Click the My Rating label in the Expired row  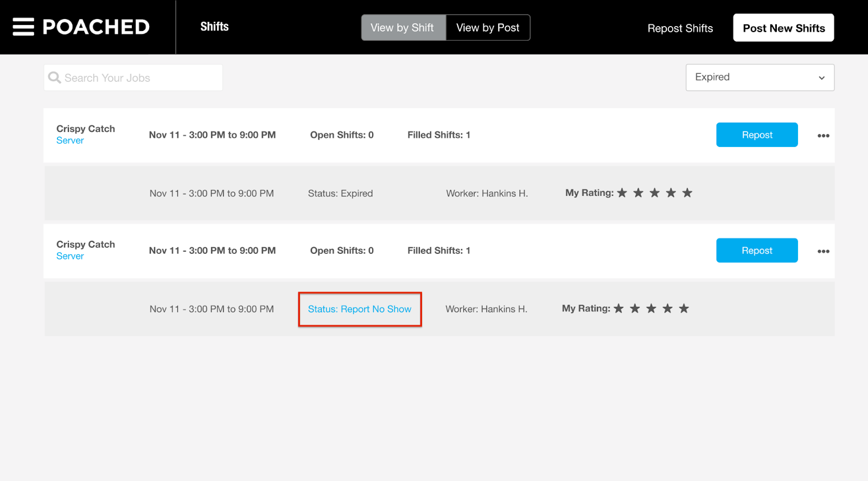[589, 193]
